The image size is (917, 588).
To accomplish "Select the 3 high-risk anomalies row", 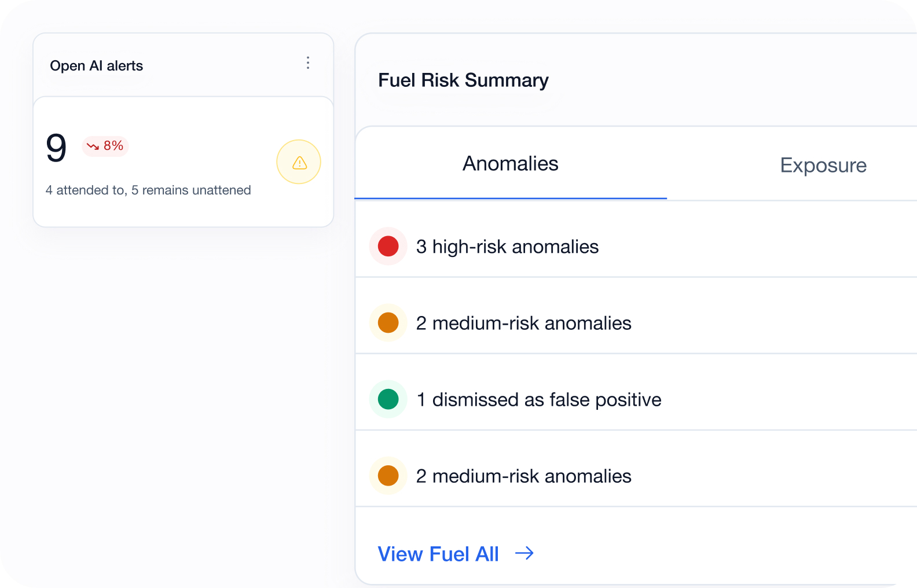I will [636, 247].
